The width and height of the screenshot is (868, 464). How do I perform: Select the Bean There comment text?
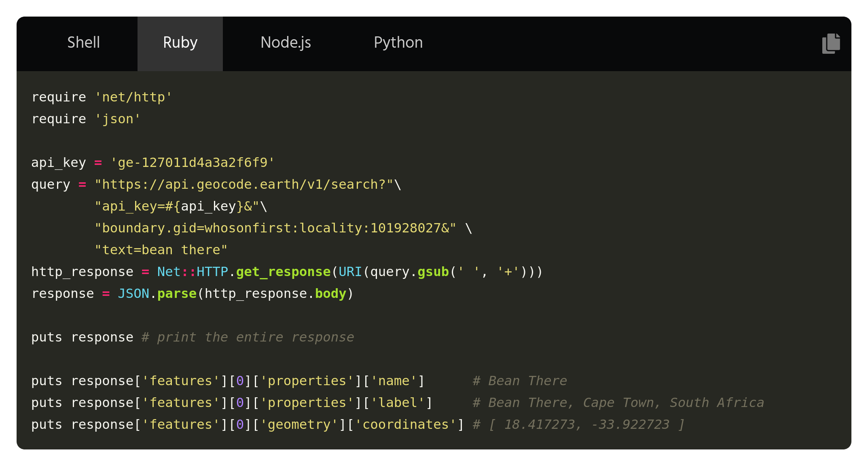(x=520, y=380)
